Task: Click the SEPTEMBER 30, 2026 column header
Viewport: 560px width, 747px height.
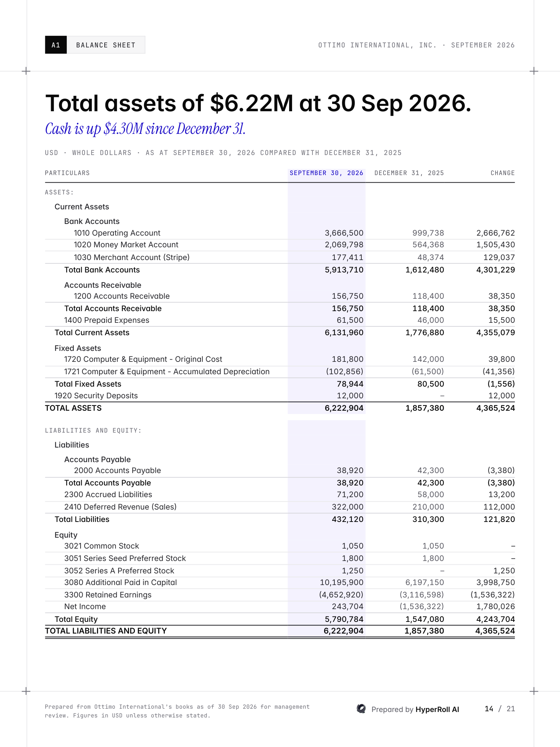Action: (326, 173)
